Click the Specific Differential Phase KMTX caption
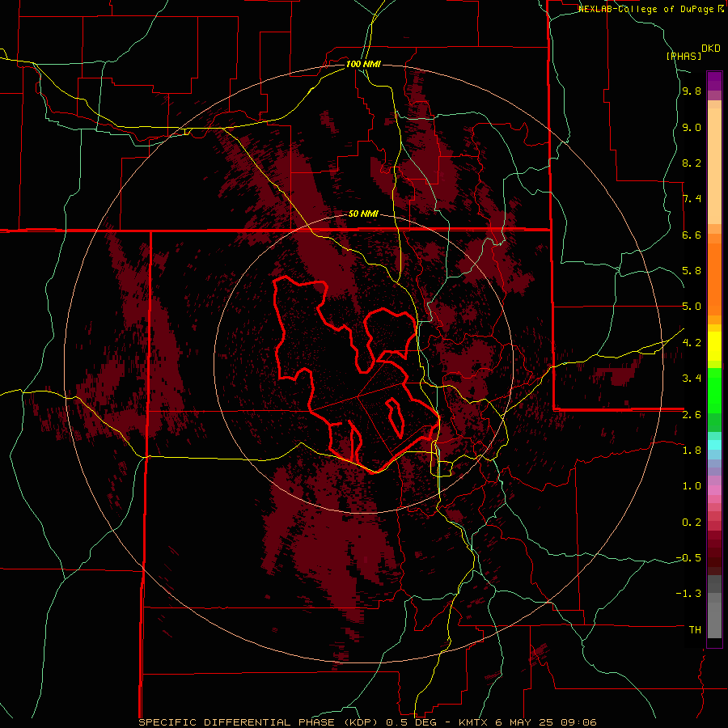728x728 pixels. [x=368, y=722]
